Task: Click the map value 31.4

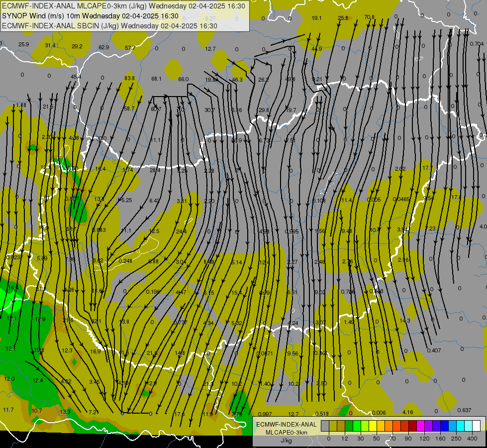Action: 50,45
